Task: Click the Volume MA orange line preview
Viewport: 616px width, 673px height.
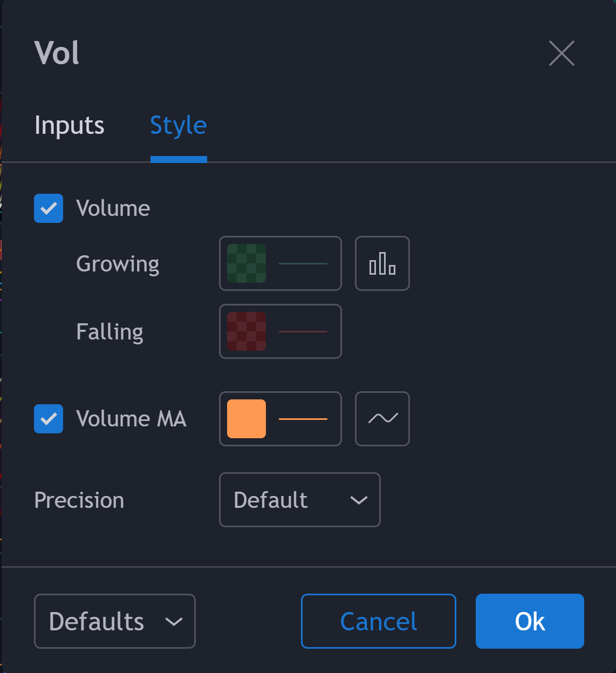Action: click(303, 419)
